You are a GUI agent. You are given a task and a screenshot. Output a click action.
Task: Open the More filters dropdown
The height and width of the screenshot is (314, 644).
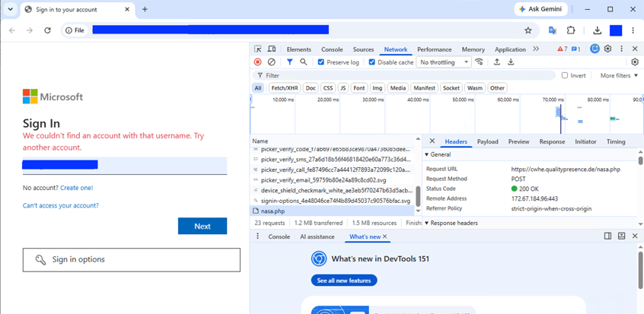620,75
